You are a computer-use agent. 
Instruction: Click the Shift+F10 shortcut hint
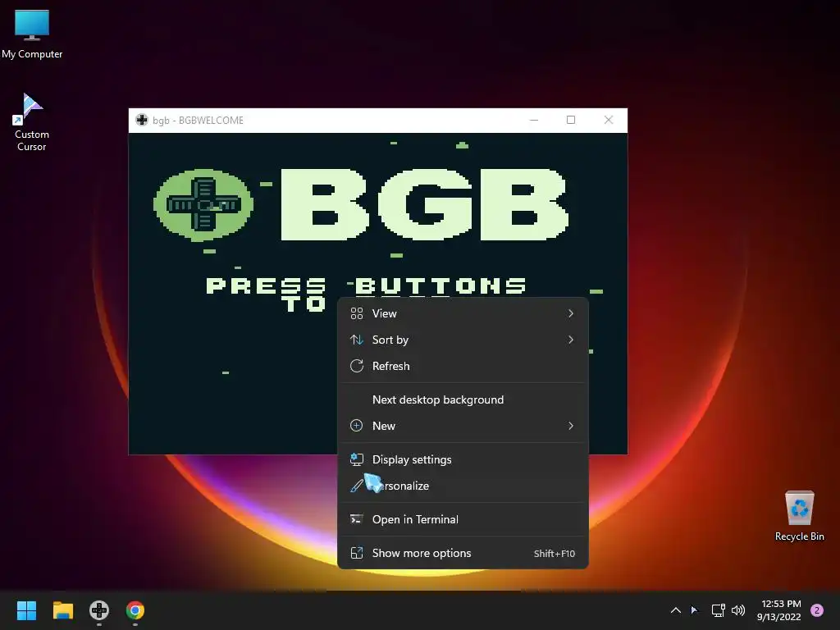click(x=555, y=554)
